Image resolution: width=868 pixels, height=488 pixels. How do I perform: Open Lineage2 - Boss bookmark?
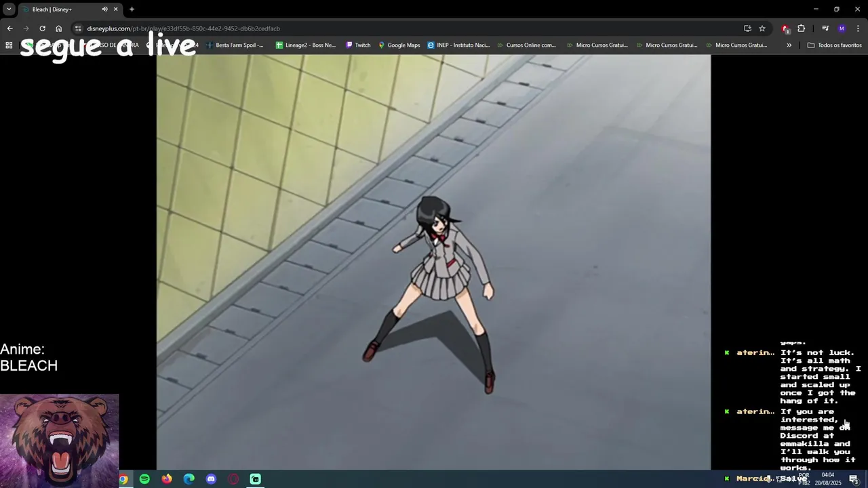[x=306, y=45]
